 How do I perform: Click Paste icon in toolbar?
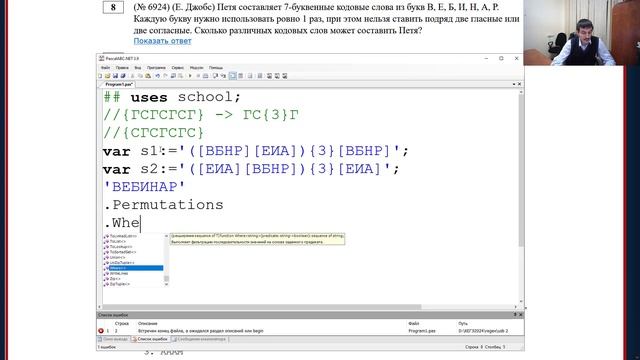pyautogui.click(x=148, y=76)
